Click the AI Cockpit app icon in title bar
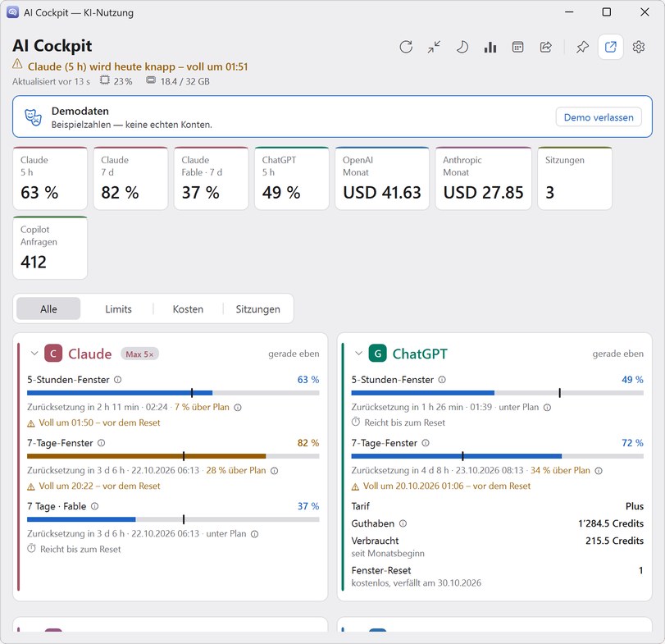665x644 pixels. (12, 12)
